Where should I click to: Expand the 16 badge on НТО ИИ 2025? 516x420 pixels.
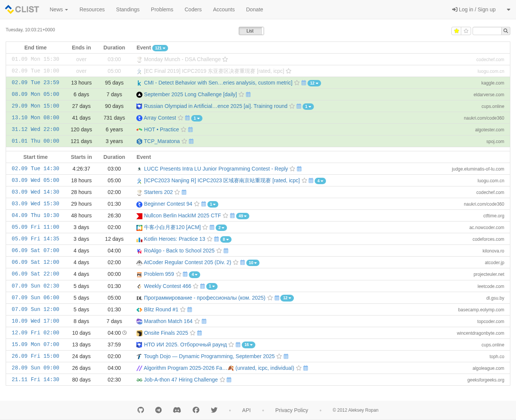click(249, 345)
